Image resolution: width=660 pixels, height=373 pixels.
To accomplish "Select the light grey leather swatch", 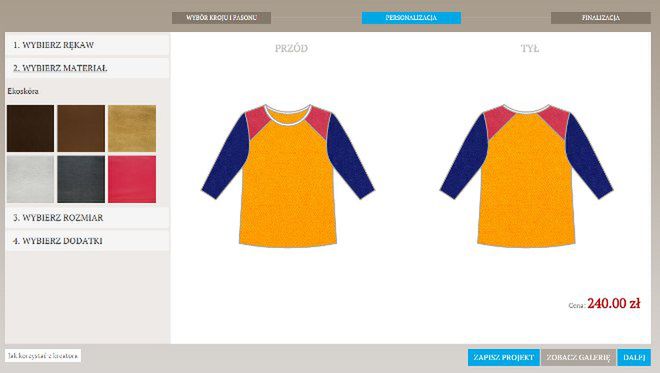I will point(30,179).
